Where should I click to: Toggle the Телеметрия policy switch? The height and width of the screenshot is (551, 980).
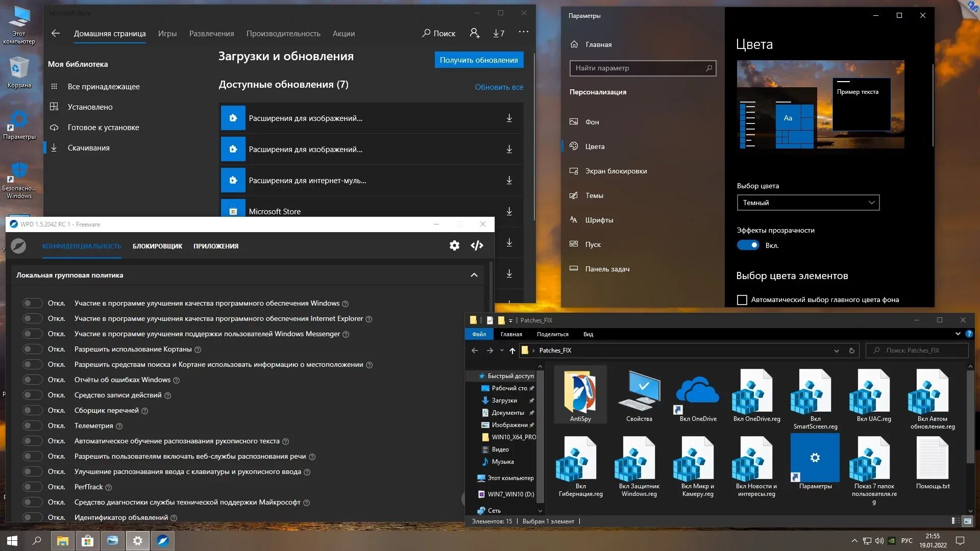click(x=33, y=425)
